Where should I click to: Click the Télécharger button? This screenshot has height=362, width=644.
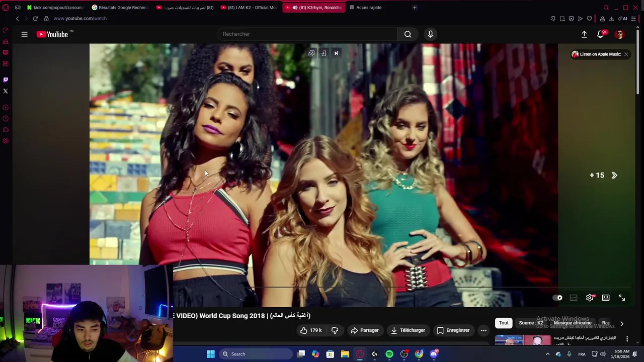coord(408,330)
